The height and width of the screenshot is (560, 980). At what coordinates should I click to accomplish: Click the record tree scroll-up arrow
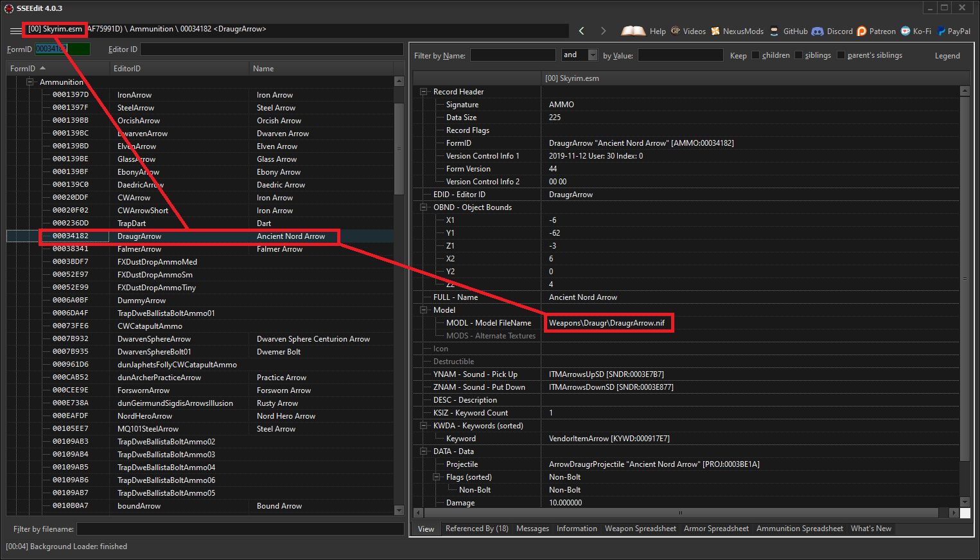[399, 81]
